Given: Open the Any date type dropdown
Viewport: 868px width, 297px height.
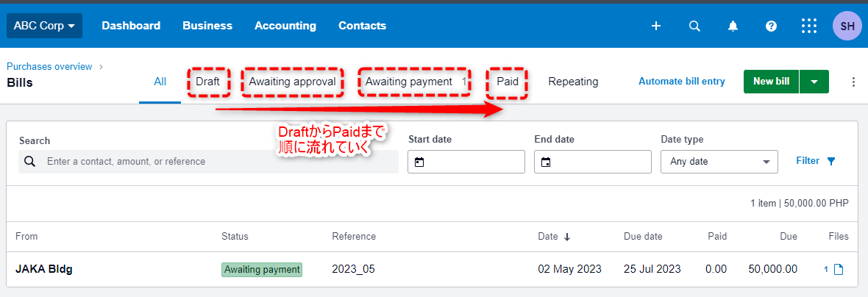Looking at the screenshot, I should click(x=719, y=162).
